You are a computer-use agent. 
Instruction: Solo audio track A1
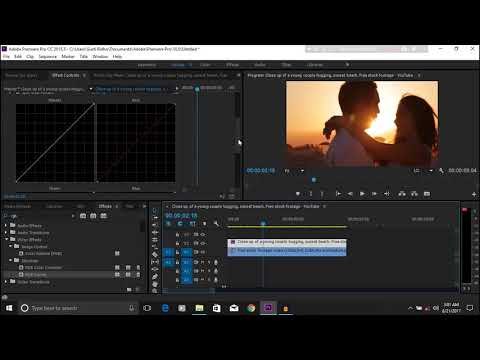pyautogui.click(x=209, y=262)
